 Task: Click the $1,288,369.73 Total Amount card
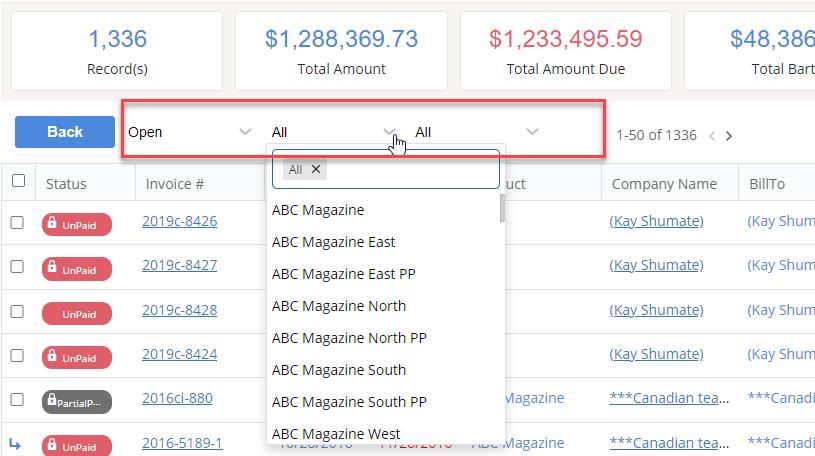341,51
